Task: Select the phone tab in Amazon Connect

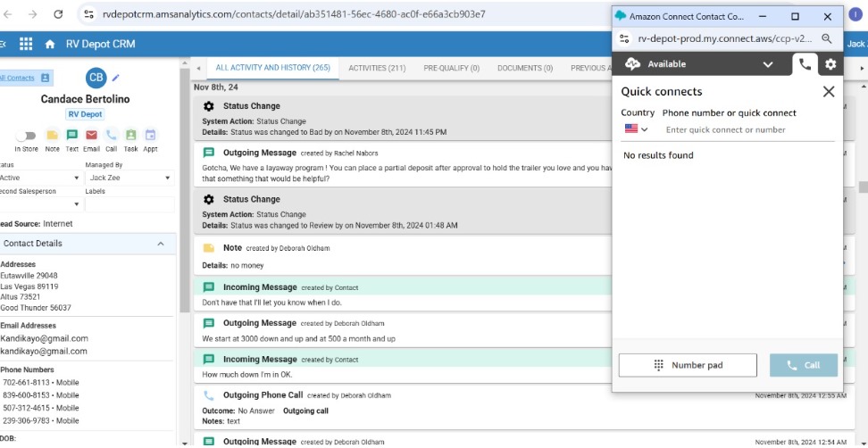Action: 805,64
